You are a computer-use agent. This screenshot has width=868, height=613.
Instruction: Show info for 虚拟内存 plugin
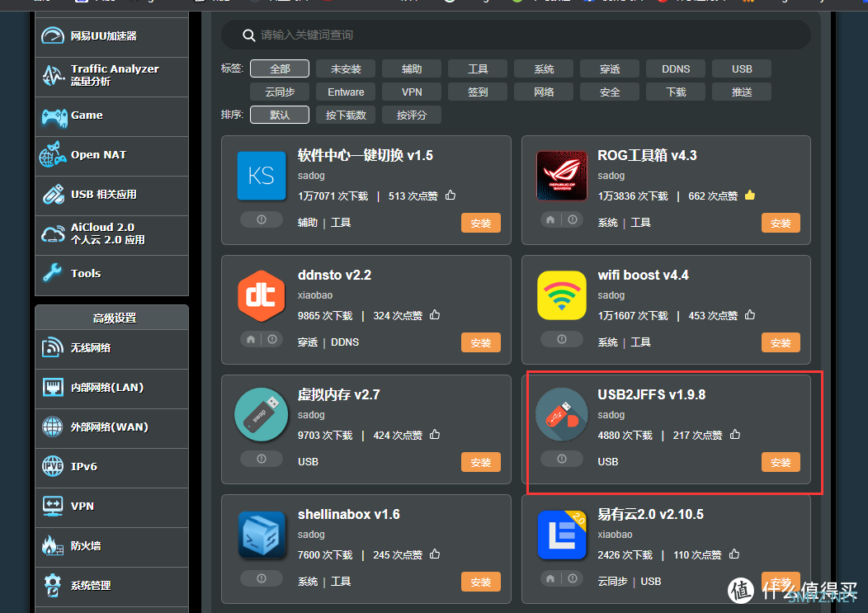pos(262,459)
